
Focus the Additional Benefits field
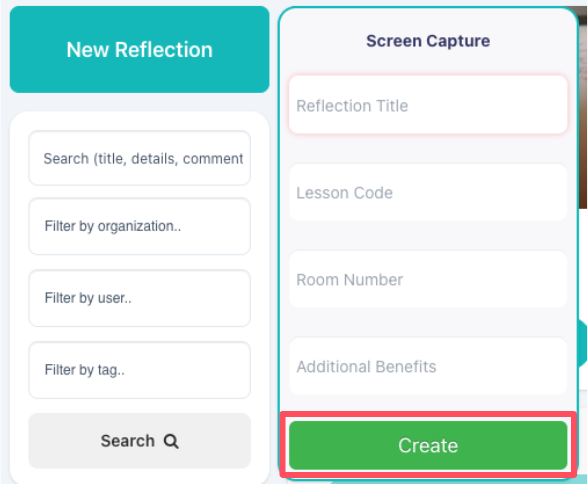pos(428,366)
